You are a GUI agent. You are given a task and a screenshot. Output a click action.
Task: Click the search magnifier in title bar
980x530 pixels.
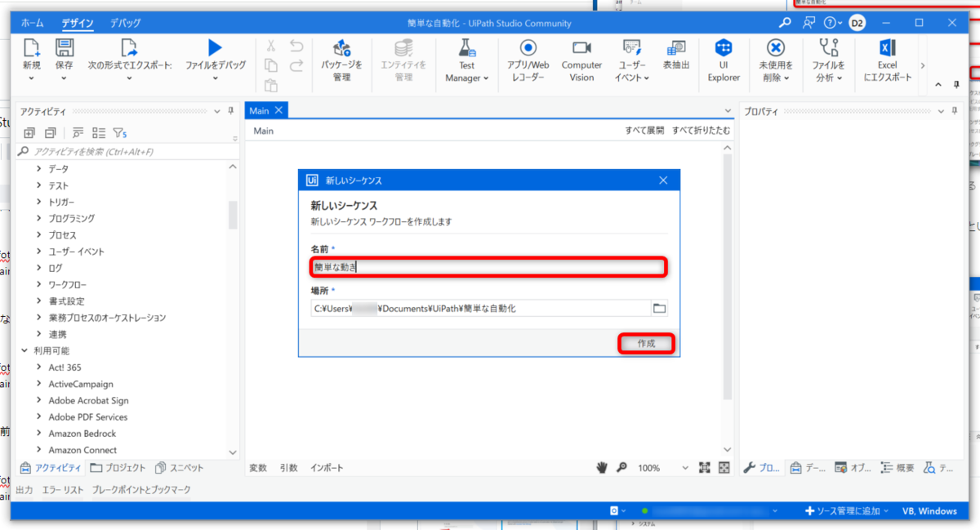785,23
